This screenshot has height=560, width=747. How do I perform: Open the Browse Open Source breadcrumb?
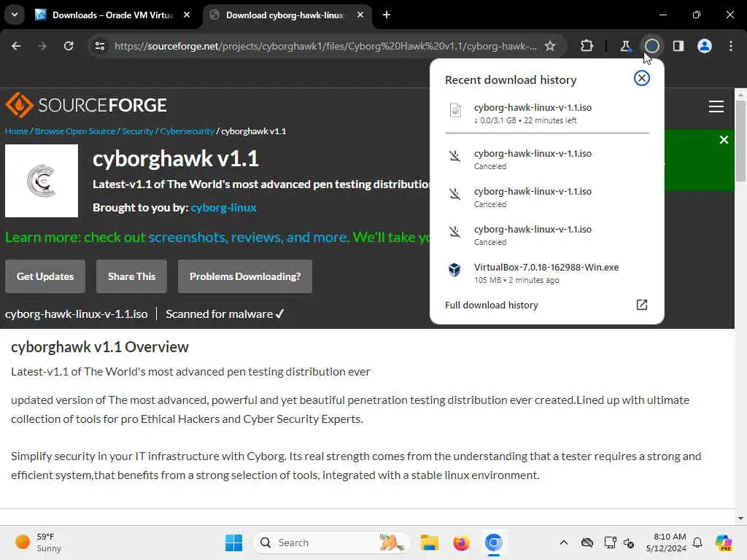[x=75, y=131]
